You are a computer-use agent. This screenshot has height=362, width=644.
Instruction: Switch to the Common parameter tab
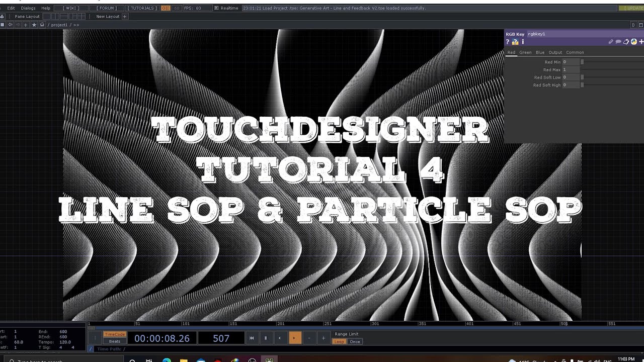(575, 52)
